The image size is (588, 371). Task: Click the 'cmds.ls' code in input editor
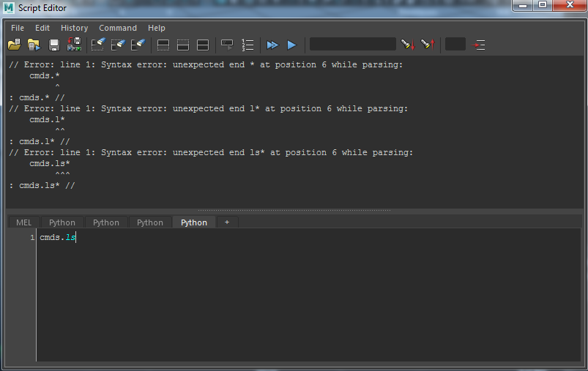click(x=58, y=237)
